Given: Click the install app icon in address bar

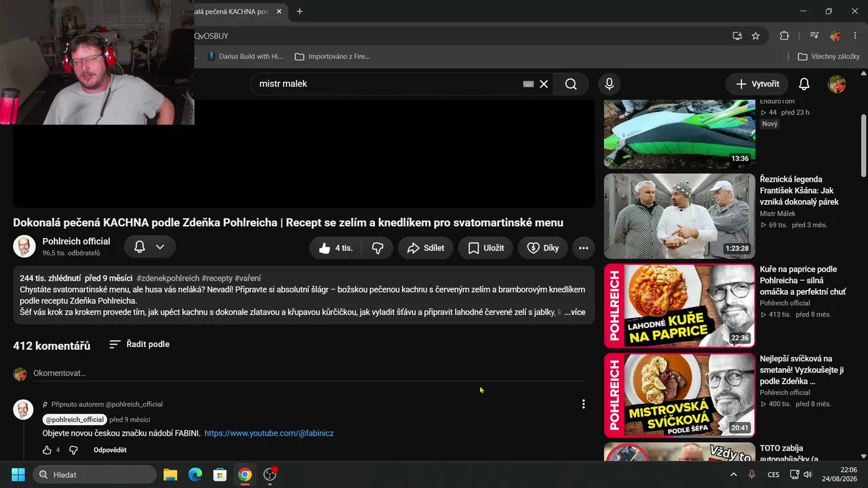Looking at the screenshot, I should pyautogui.click(x=737, y=36).
